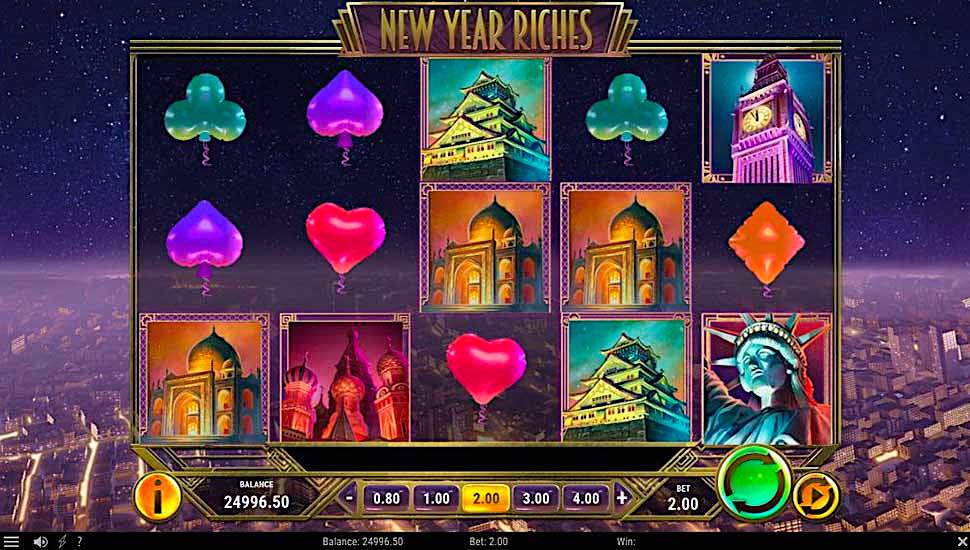Decrease bet with the minus button
Screen dimensions: 970x550
(350, 497)
